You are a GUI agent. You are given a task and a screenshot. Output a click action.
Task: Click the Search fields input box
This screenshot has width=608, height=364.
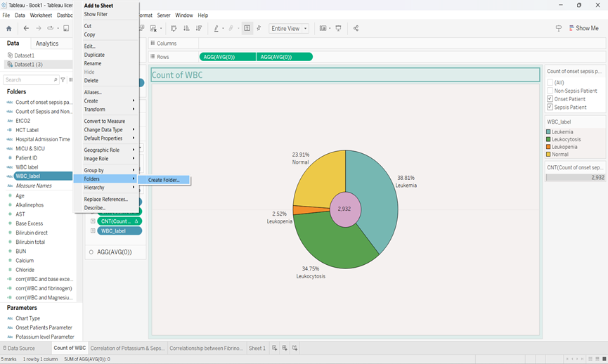click(x=28, y=80)
